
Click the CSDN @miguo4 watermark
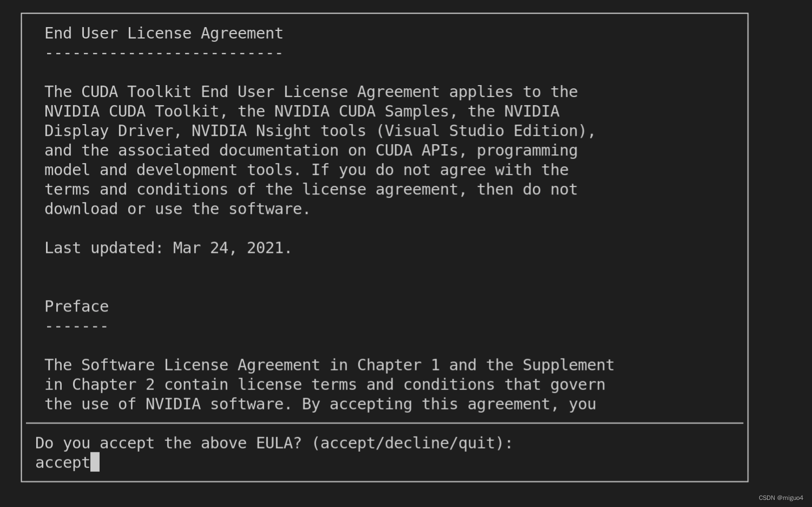(781, 498)
